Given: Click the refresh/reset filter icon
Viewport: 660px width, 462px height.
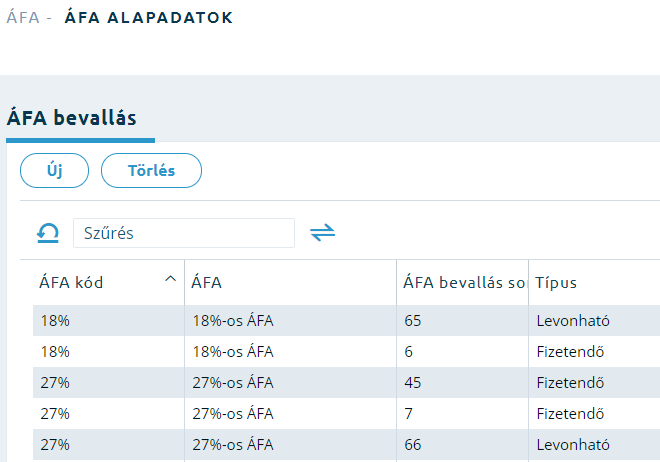Looking at the screenshot, I should tap(48, 233).
